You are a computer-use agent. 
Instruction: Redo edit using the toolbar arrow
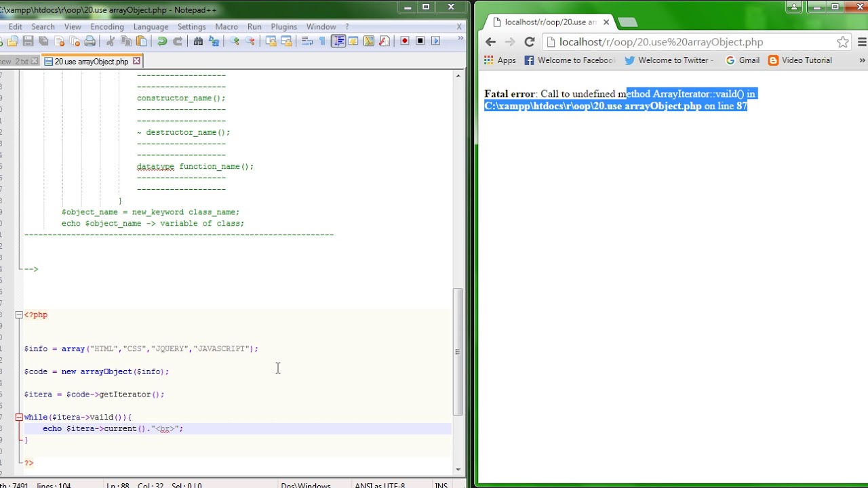pyautogui.click(x=178, y=41)
